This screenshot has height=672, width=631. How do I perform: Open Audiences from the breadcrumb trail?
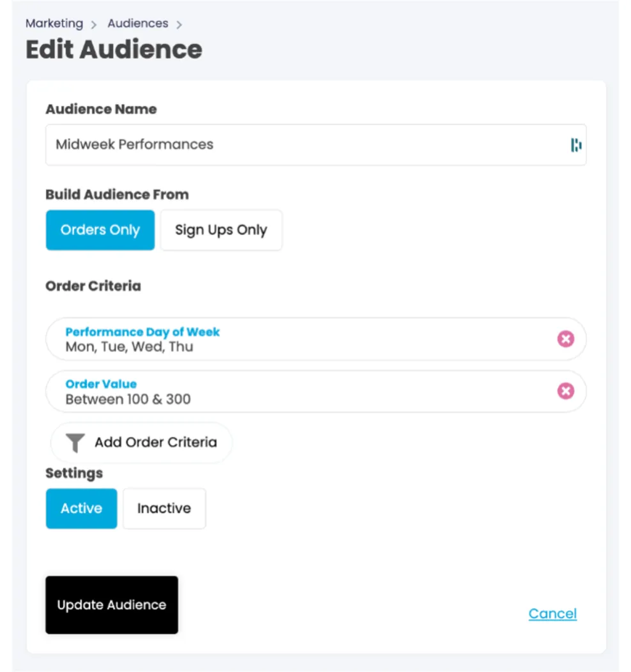pos(137,24)
